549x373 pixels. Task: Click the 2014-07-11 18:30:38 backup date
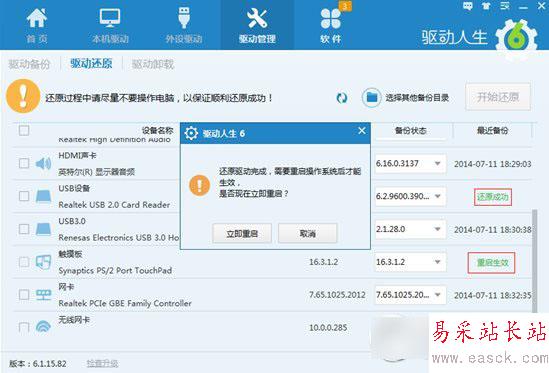(493, 230)
